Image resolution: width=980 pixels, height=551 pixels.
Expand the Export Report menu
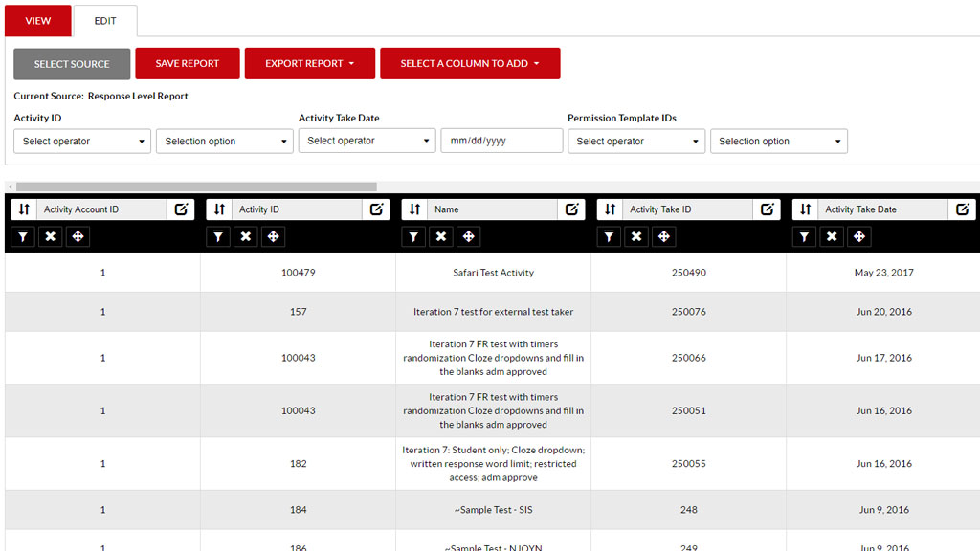coord(310,64)
